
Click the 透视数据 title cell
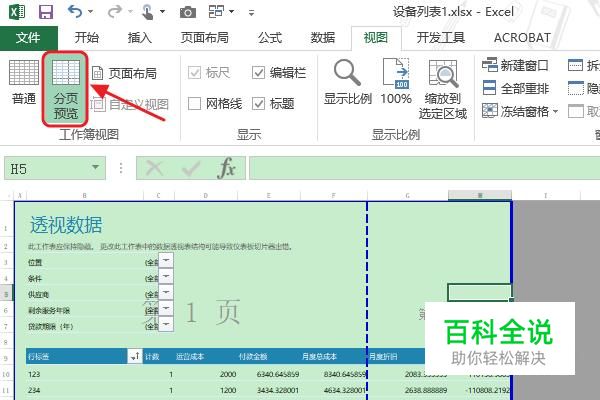[x=66, y=225]
